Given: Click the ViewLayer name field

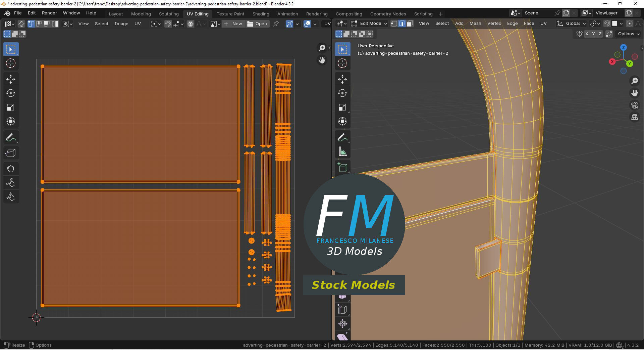Looking at the screenshot, I should (x=609, y=13).
